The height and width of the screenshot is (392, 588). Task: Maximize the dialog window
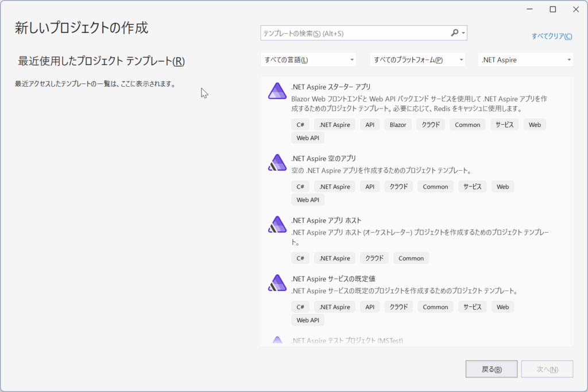tap(553, 9)
